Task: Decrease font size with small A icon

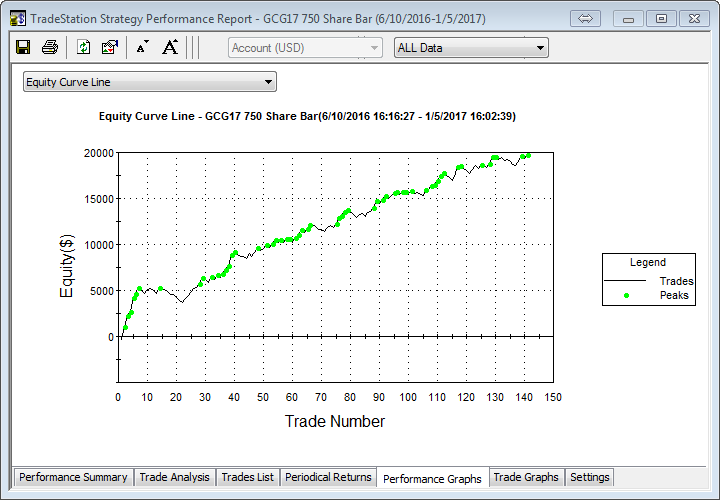Action: tap(142, 47)
